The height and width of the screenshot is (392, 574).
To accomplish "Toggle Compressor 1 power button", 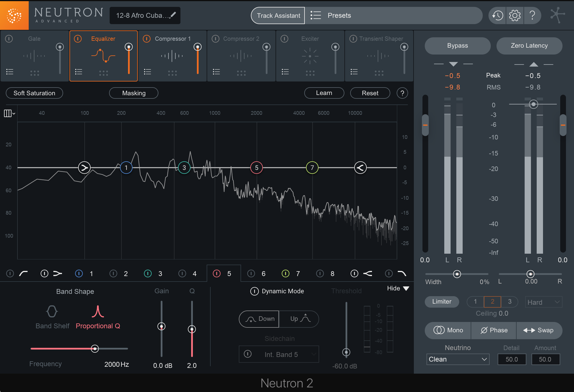I will pyautogui.click(x=147, y=38).
